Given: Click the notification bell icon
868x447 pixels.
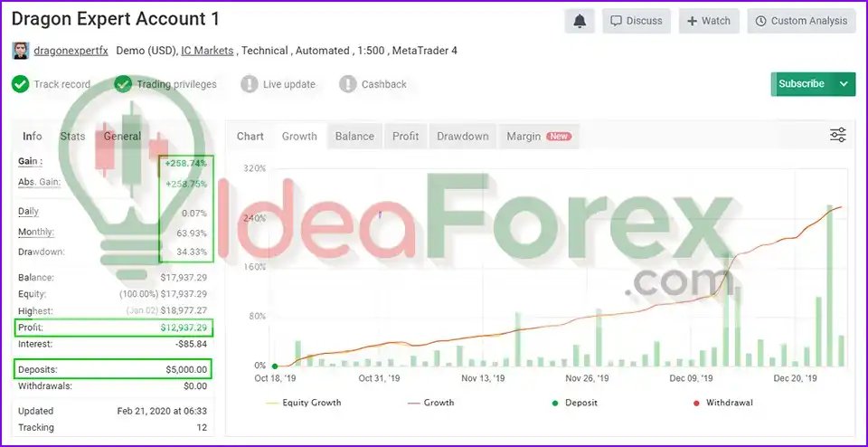Looking at the screenshot, I should tap(580, 21).
